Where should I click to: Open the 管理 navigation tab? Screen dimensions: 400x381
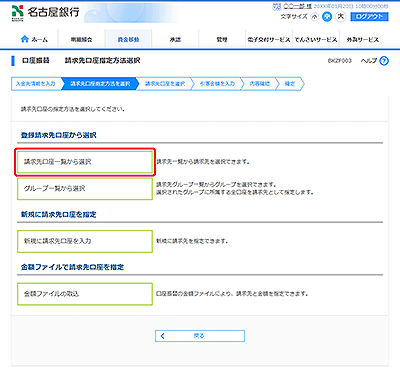tap(222, 39)
